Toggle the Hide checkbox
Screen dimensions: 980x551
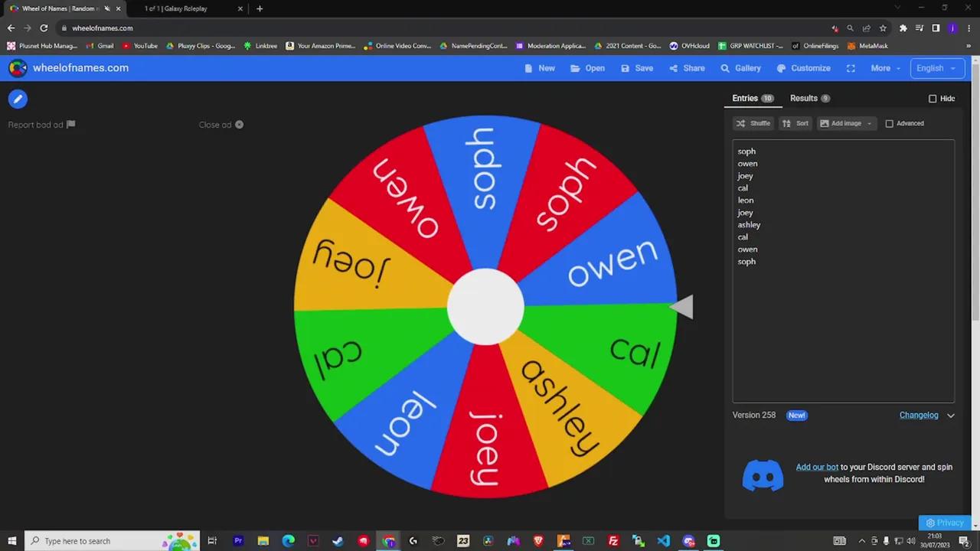933,99
